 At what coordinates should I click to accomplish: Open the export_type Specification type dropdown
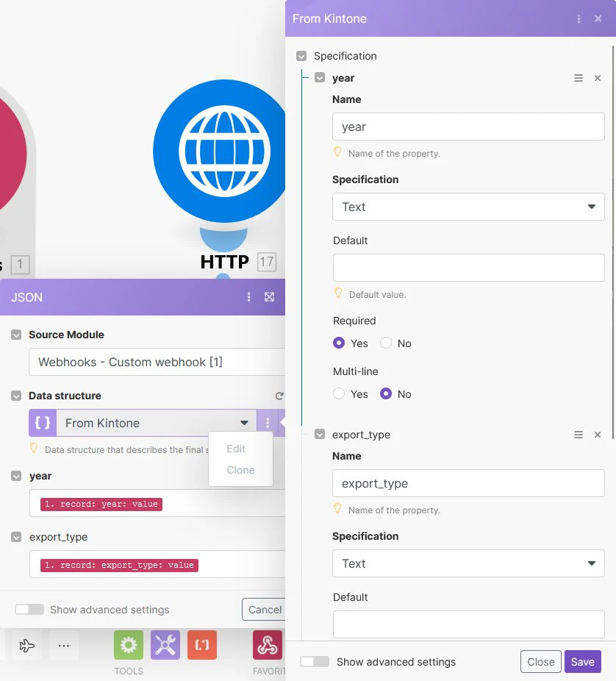(468, 563)
